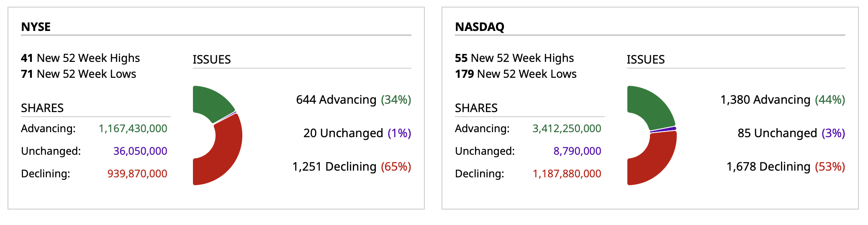This screenshot has width=868, height=225.
Task: Click the 1,678 Declining issues label
Action: click(x=786, y=166)
